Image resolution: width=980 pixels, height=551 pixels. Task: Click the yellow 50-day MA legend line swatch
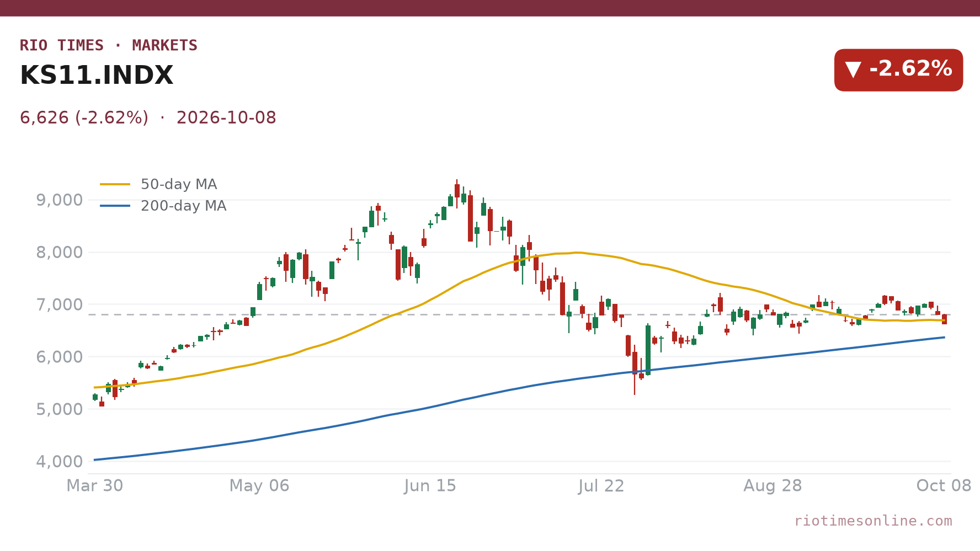pos(115,184)
